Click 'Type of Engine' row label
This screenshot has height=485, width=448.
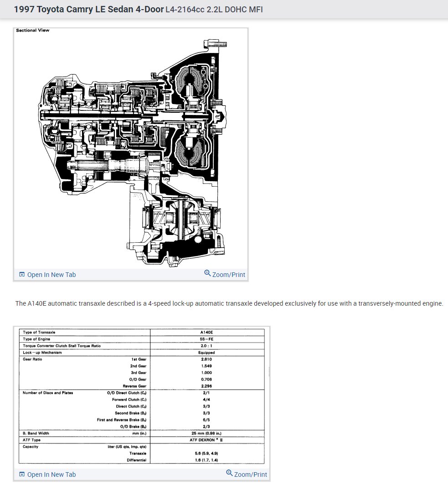click(36, 339)
